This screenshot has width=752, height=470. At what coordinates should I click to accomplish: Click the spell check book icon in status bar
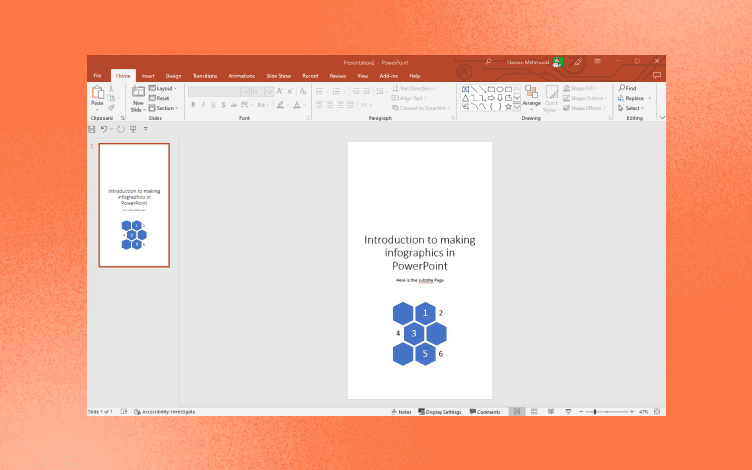[124, 411]
